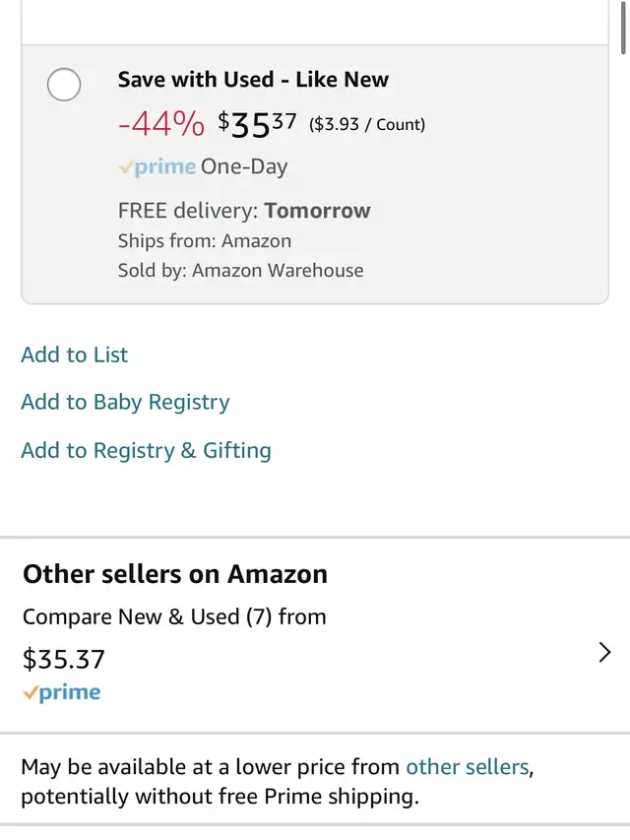
Task: Select the Save with Used radio button
Action: tap(64, 85)
